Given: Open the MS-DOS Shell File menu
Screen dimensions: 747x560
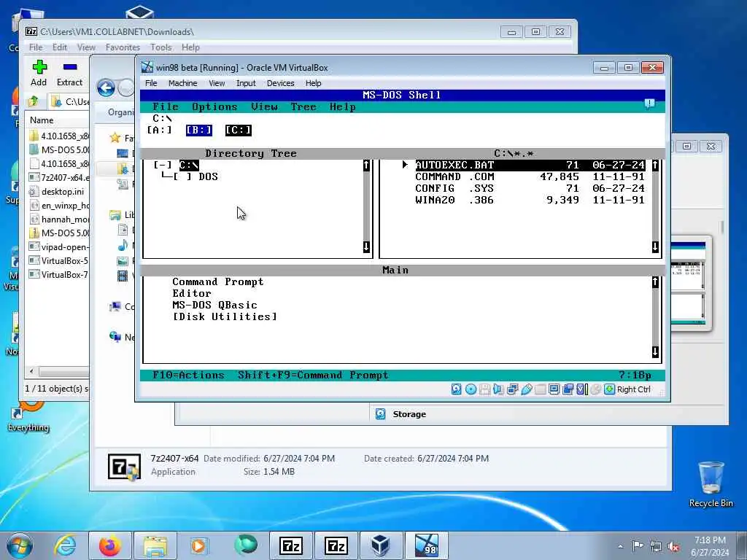Looking at the screenshot, I should pos(166,106).
